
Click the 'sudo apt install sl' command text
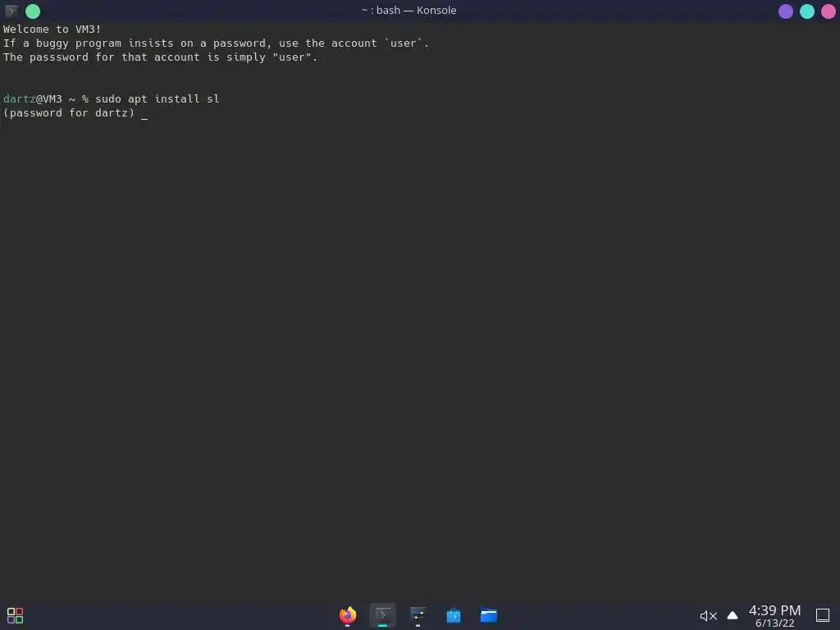click(x=157, y=99)
